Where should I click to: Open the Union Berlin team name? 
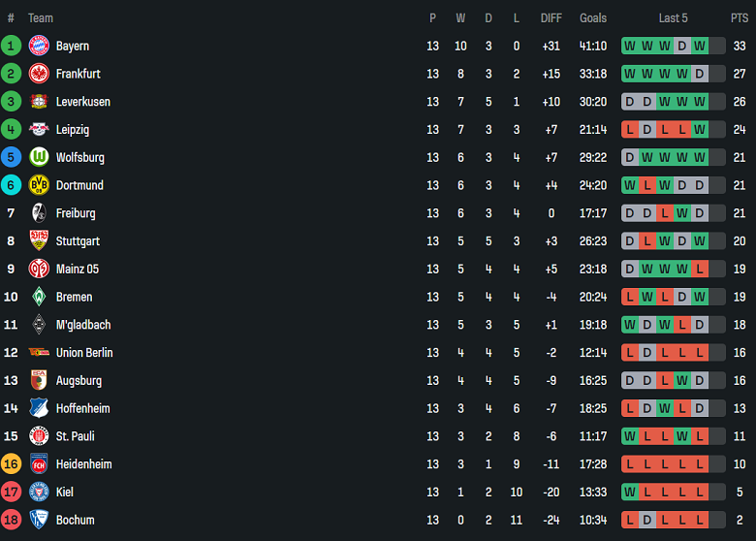coord(84,353)
